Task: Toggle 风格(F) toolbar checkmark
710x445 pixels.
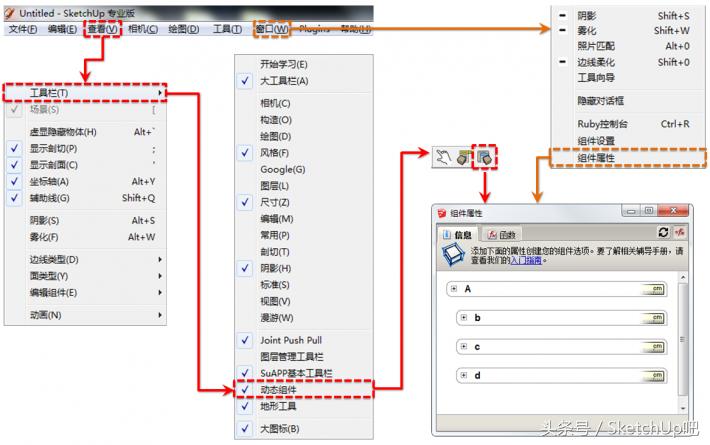Action: [x=245, y=153]
